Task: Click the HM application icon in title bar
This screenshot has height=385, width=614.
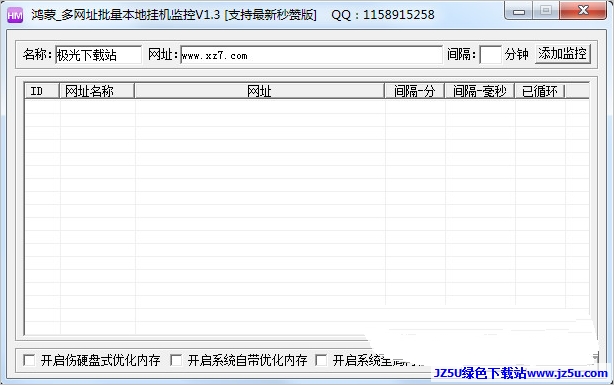Action: click(14, 15)
